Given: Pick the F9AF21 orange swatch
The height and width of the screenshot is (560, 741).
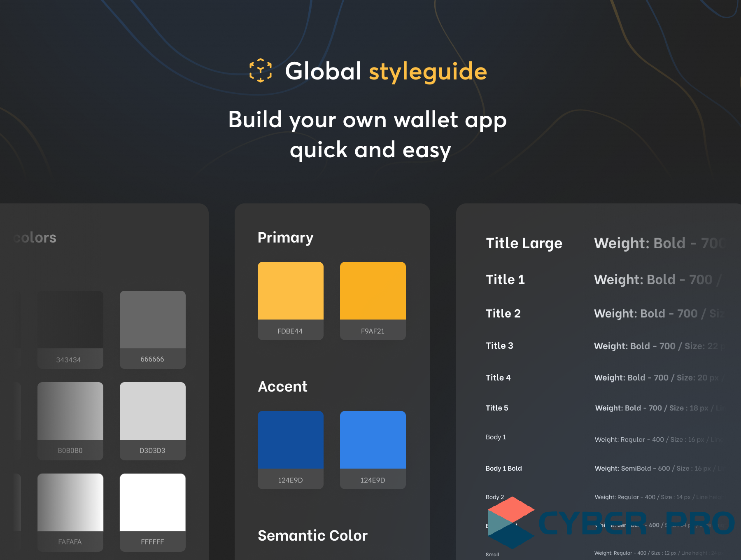Looking at the screenshot, I should coord(373,291).
